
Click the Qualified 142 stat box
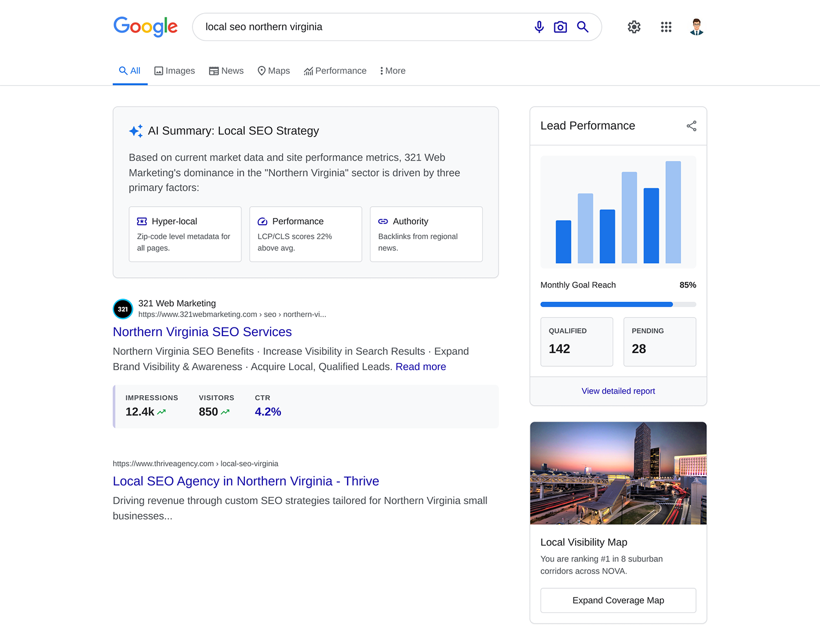pyautogui.click(x=577, y=342)
